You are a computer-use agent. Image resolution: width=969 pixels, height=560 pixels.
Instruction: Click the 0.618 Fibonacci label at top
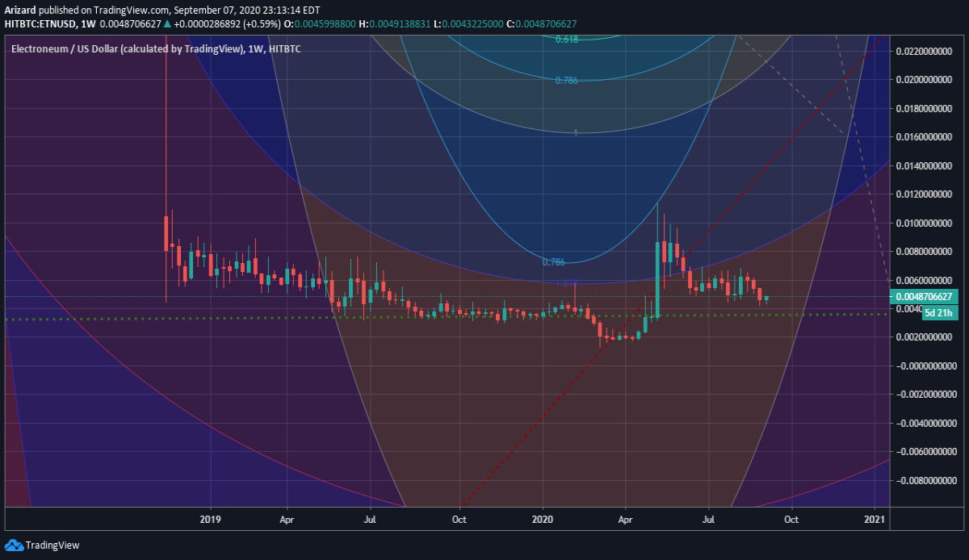[566, 39]
